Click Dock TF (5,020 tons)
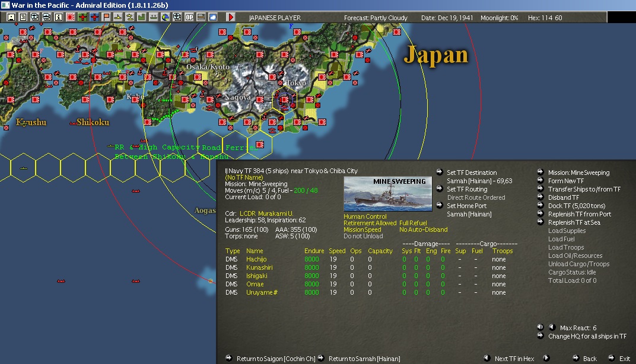 [577, 206]
